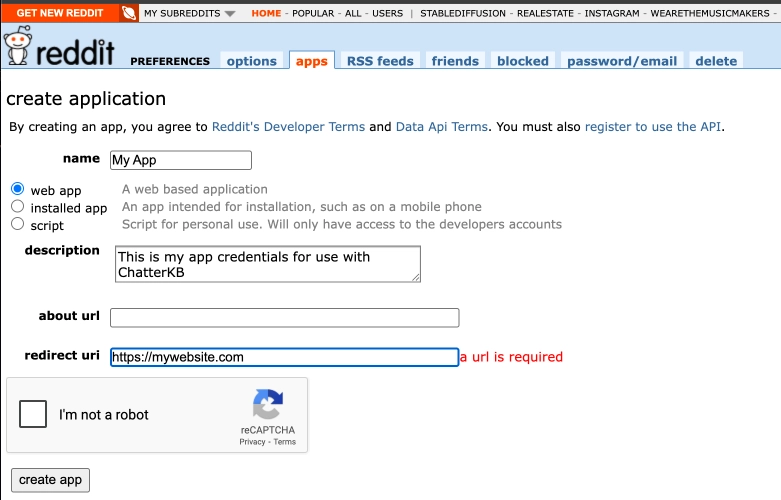The image size is (781, 500).
Task: Select the apps tab
Action: [x=312, y=61]
